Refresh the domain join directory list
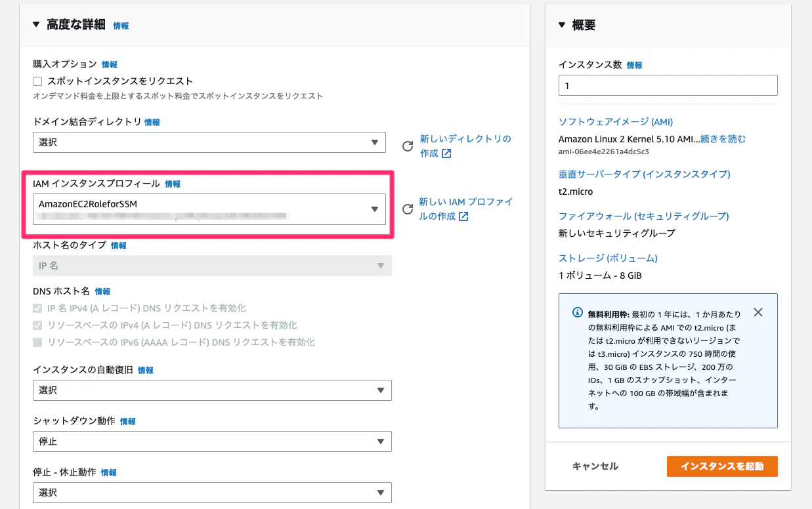The height and width of the screenshot is (509, 812). click(x=408, y=146)
